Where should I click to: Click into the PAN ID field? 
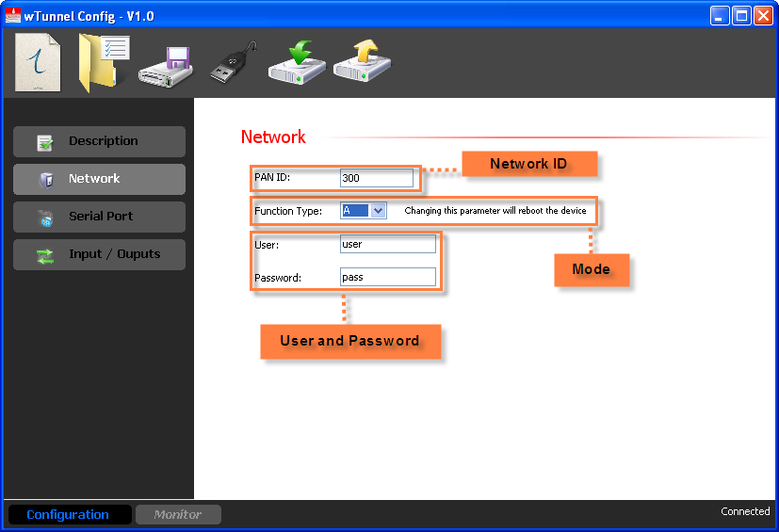[x=376, y=178]
